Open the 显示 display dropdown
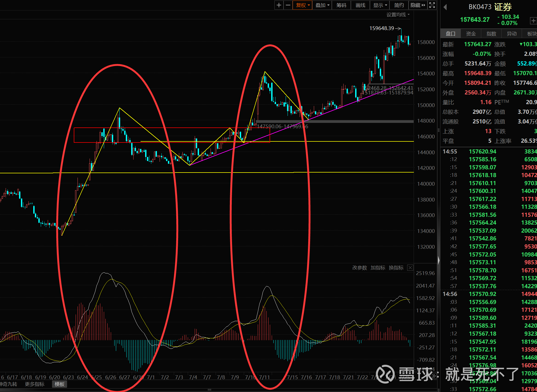The image size is (537, 392). pos(380,5)
